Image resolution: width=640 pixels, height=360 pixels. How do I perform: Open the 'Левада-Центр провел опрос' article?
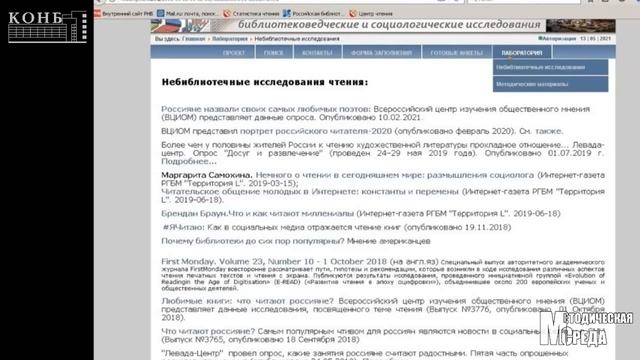click(364, 353)
